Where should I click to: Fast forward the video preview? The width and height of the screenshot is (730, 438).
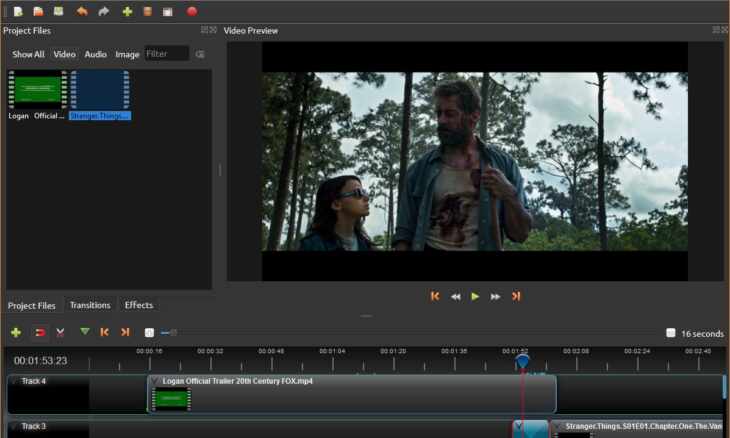click(495, 296)
